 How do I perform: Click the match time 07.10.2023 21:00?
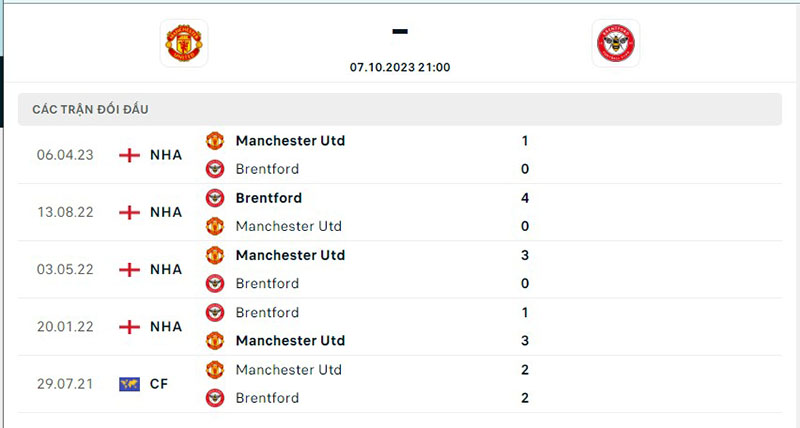point(400,67)
